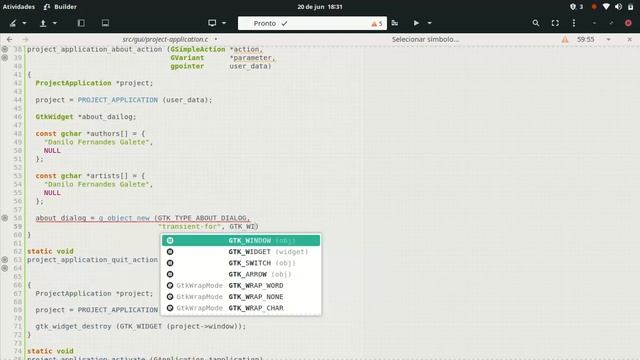This screenshot has width=640, height=360.
Task: Toggle fullscreen mode icon
Action: 555,23
